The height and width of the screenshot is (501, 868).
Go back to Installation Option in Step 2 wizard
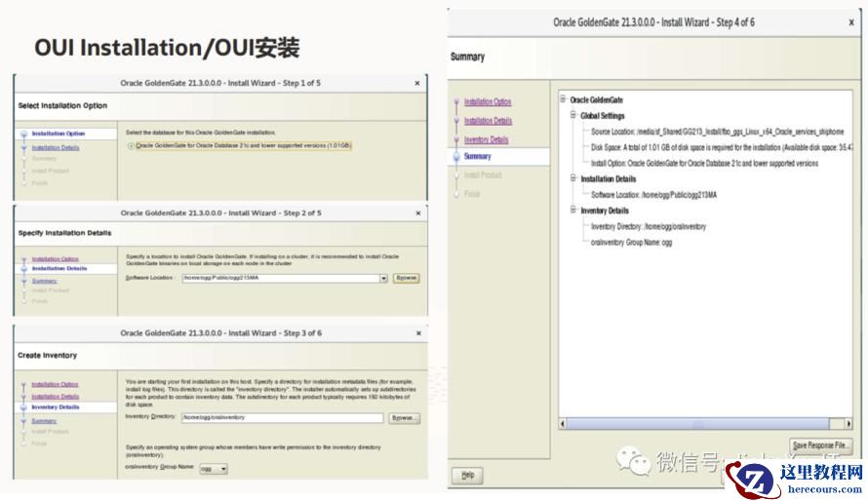[55, 259]
